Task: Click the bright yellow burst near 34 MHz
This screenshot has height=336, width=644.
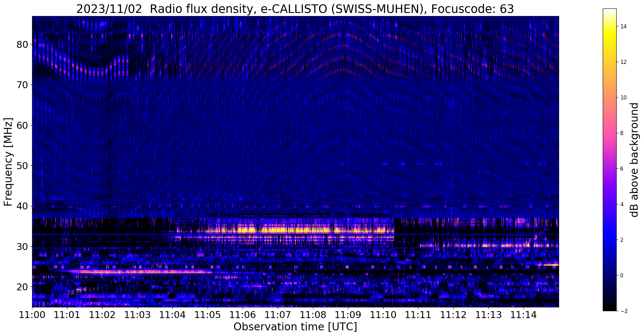Action: pyautogui.click(x=283, y=230)
